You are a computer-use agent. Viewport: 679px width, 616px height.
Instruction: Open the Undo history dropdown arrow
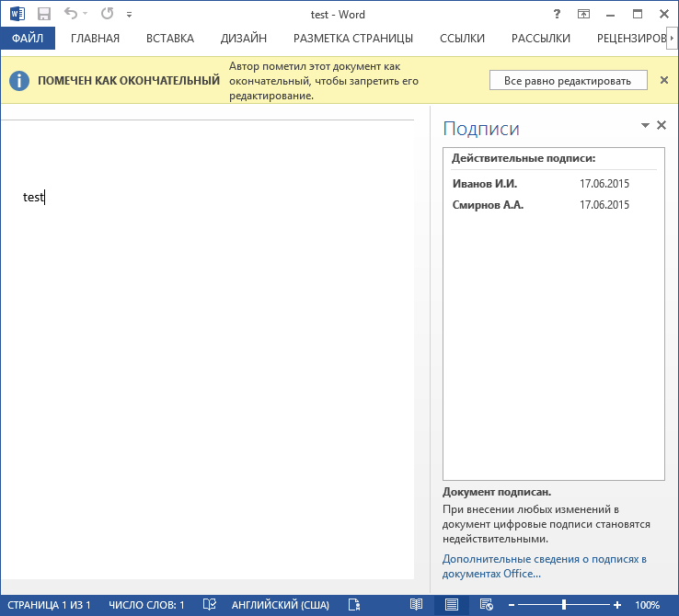point(86,15)
